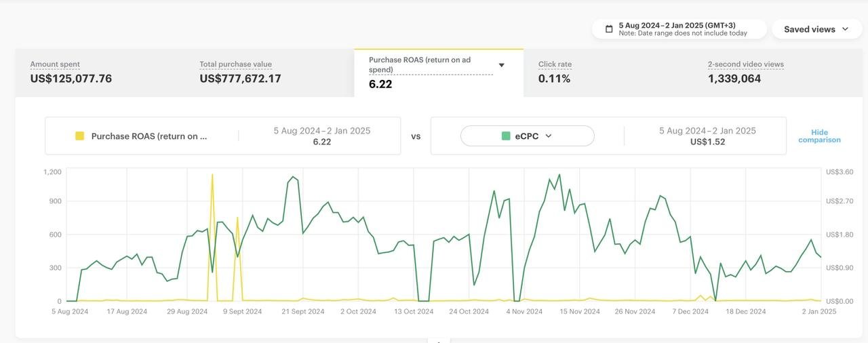Click the collapse handle below the chart
This screenshot has width=868, height=343.
pos(439,340)
